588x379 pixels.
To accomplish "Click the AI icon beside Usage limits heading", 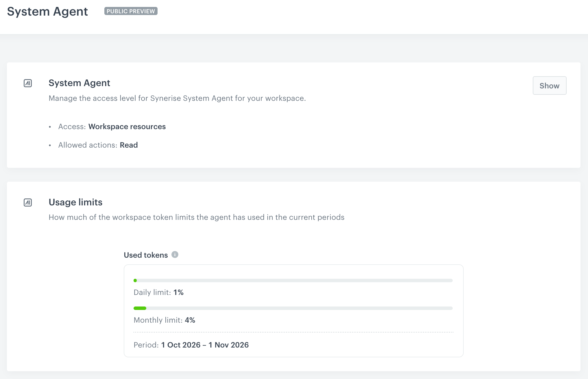I will tap(28, 202).
